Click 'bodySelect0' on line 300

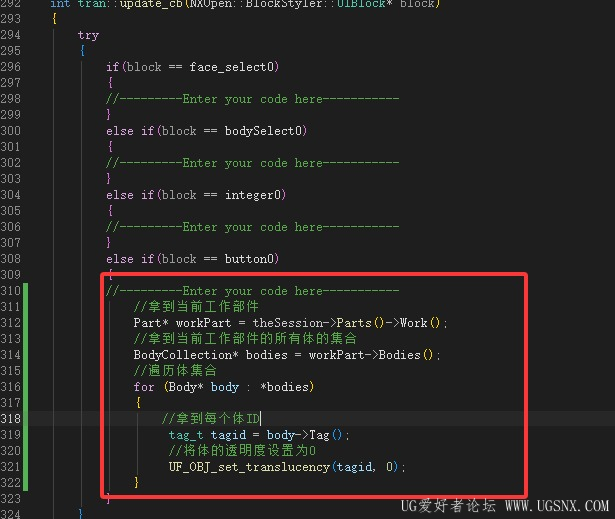[x=263, y=131]
